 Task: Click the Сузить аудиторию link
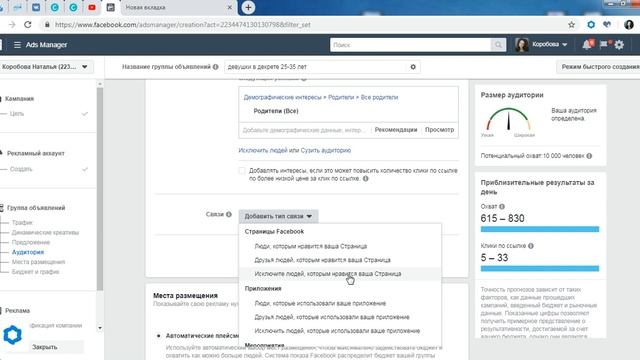point(326,150)
